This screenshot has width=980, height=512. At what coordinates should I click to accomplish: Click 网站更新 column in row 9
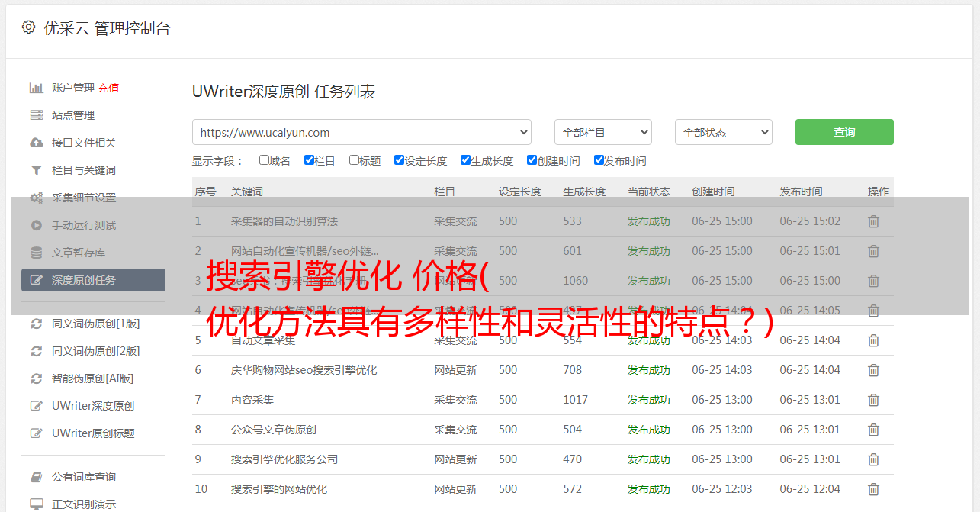coord(455,459)
